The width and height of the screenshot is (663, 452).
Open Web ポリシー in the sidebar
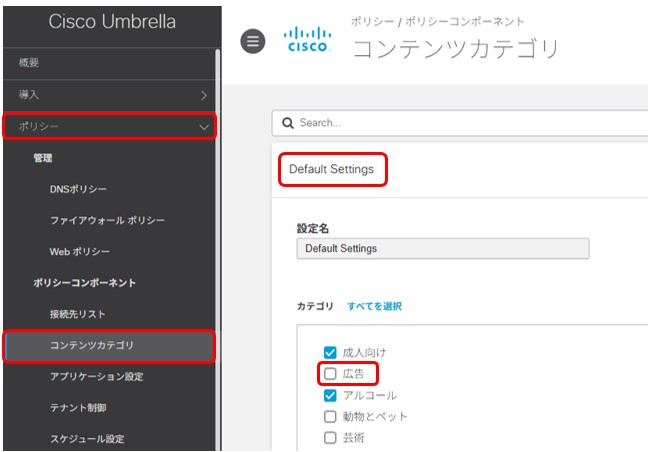coord(79,252)
